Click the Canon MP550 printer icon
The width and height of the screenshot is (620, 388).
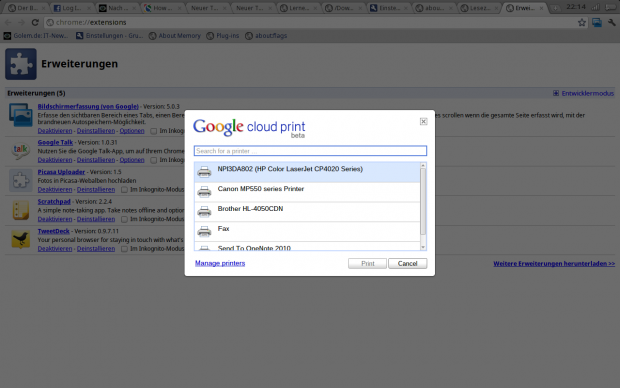204,192
